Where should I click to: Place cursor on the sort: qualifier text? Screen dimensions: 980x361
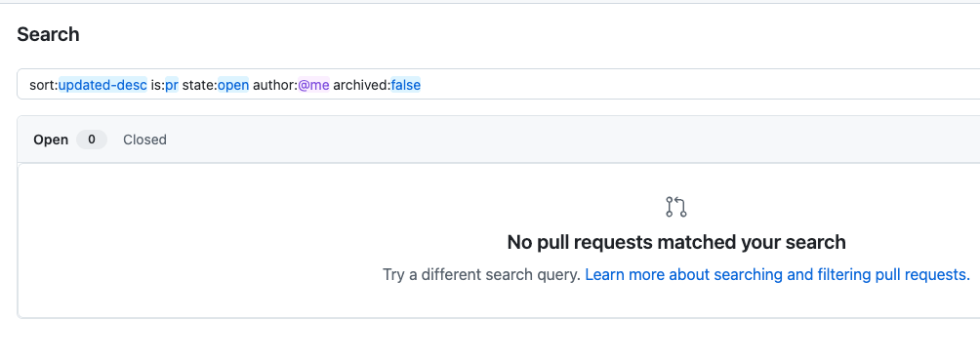pyautogui.click(x=43, y=85)
